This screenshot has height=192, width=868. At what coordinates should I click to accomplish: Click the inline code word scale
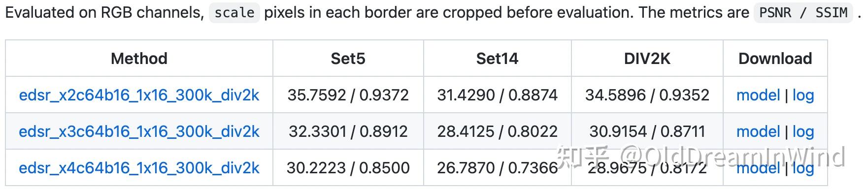(234, 13)
